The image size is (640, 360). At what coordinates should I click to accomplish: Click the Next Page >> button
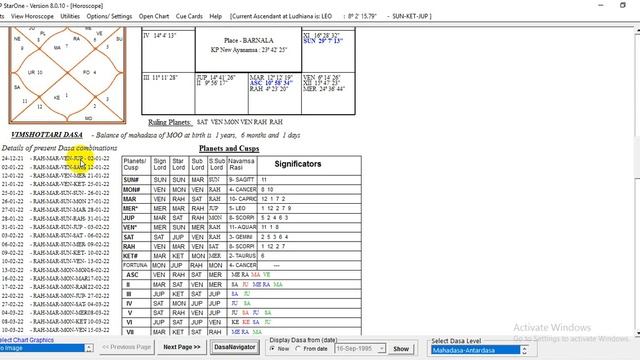pyautogui.click(x=182, y=347)
